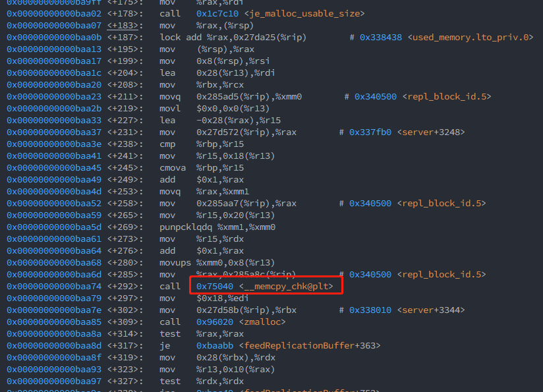This screenshot has height=392, width=543.
Task: Click address 0x000000000000baa02 in the address column
Action: point(54,13)
